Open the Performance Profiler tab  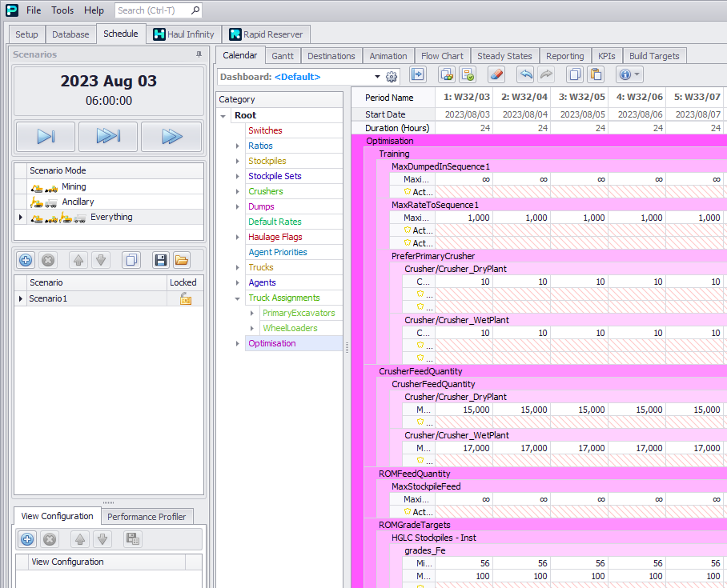coord(147,517)
